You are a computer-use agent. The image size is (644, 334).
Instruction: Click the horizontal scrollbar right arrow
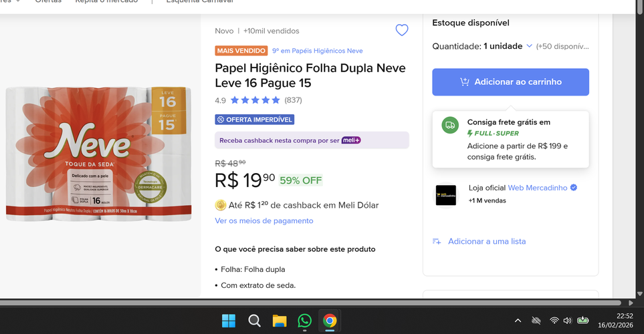click(x=631, y=303)
